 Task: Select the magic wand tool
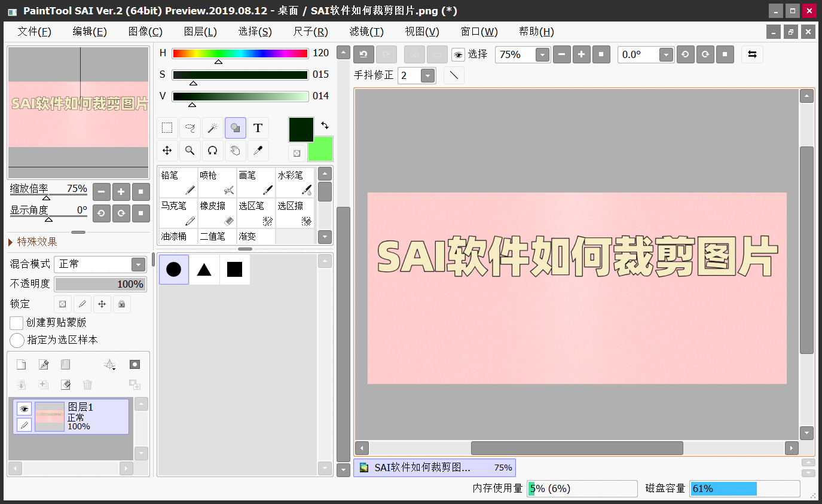tap(212, 127)
